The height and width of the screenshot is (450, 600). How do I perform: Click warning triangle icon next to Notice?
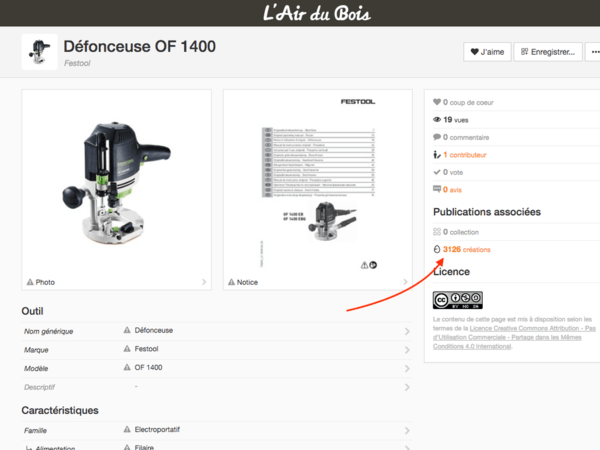click(231, 282)
